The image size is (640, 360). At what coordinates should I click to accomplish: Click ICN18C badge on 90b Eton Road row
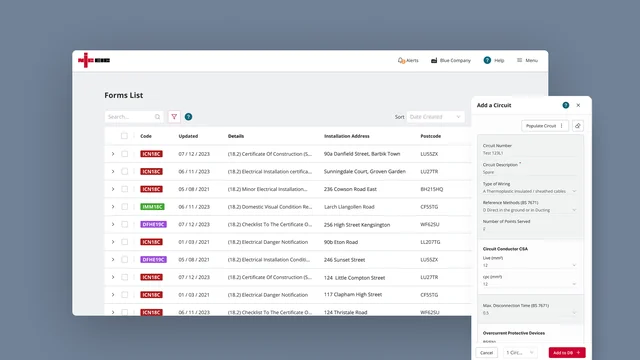pos(151,242)
